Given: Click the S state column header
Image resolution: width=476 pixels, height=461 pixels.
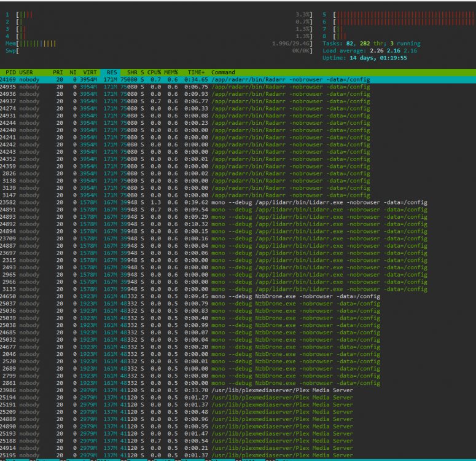Looking at the screenshot, I should tap(142, 73).
